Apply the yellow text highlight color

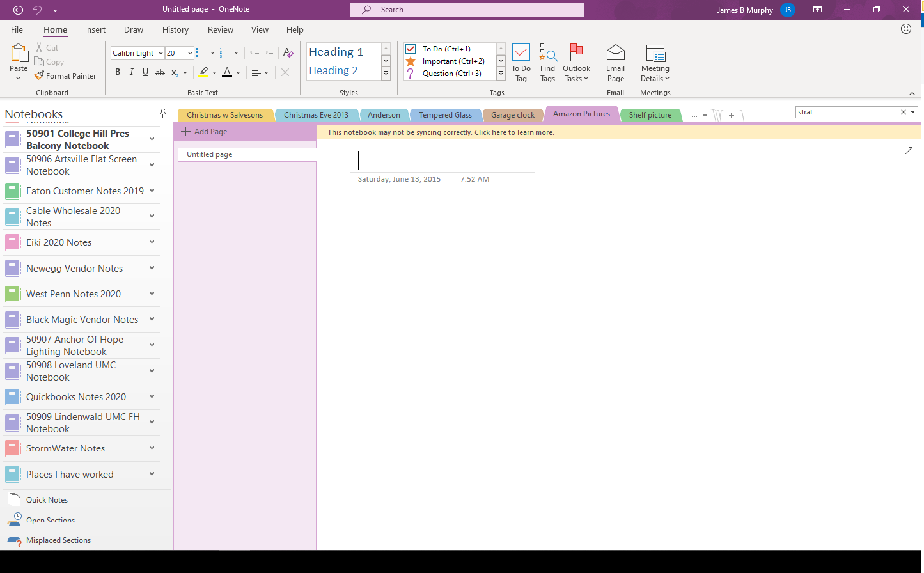pyautogui.click(x=203, y=72)
